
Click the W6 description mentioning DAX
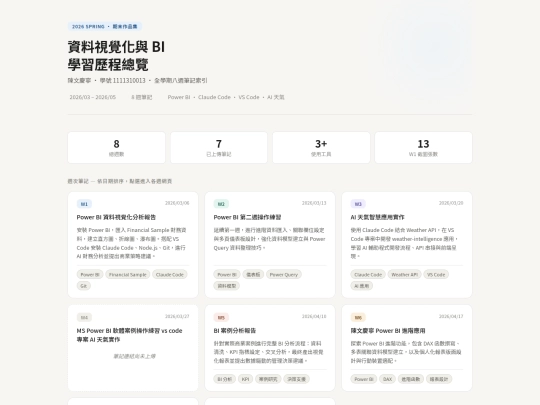(x=406, y=352)
